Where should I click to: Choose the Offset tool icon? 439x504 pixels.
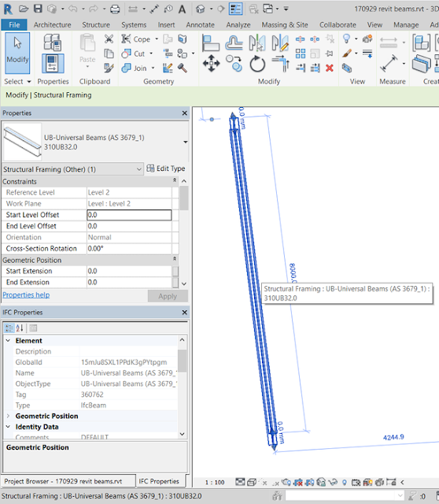pyautogui.click(x=234, y=43)
